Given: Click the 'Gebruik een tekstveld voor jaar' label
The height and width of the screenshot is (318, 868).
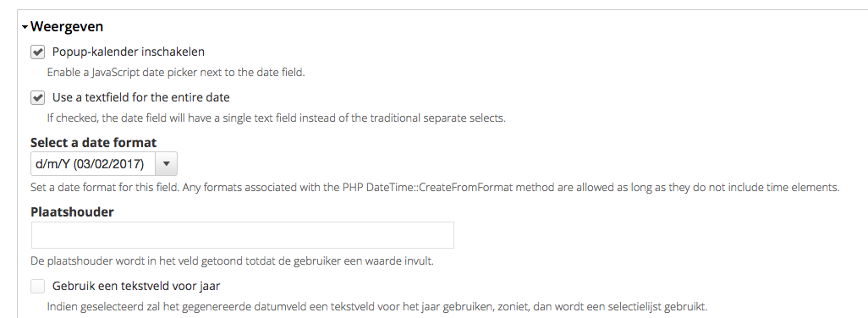Looking at the screenshot, I should pos(136,286).
